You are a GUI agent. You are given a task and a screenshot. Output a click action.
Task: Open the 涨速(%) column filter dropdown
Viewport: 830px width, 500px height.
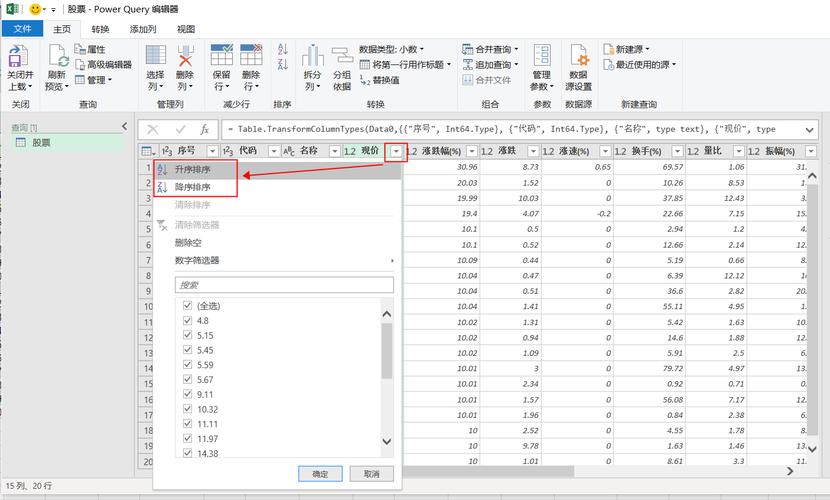click(605, 151)
